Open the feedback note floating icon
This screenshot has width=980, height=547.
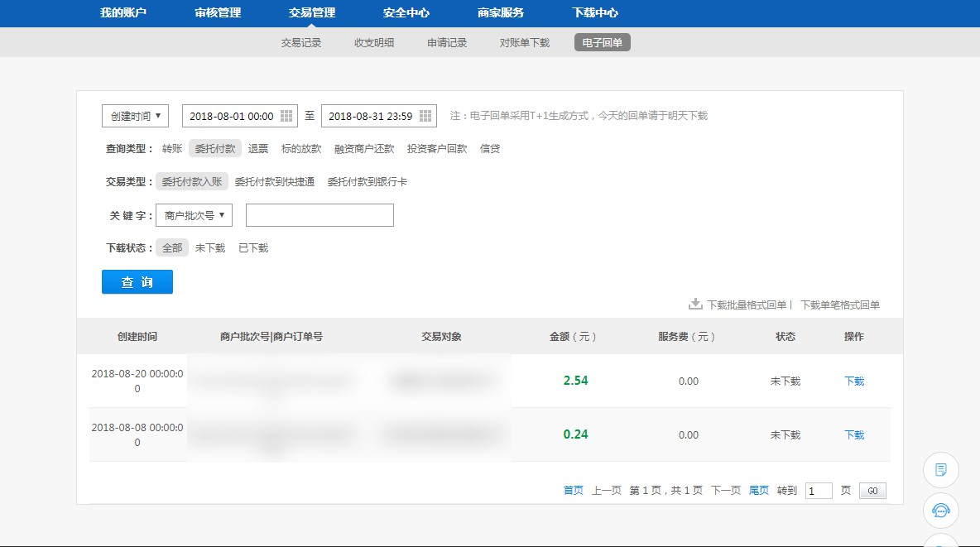coord(940,470)
